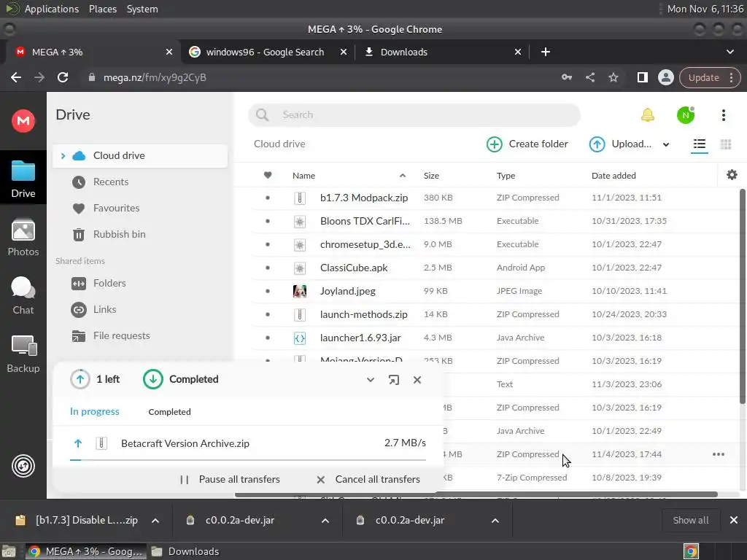Open the password key icon
747x560 pixels.
(x=566, y=77)
